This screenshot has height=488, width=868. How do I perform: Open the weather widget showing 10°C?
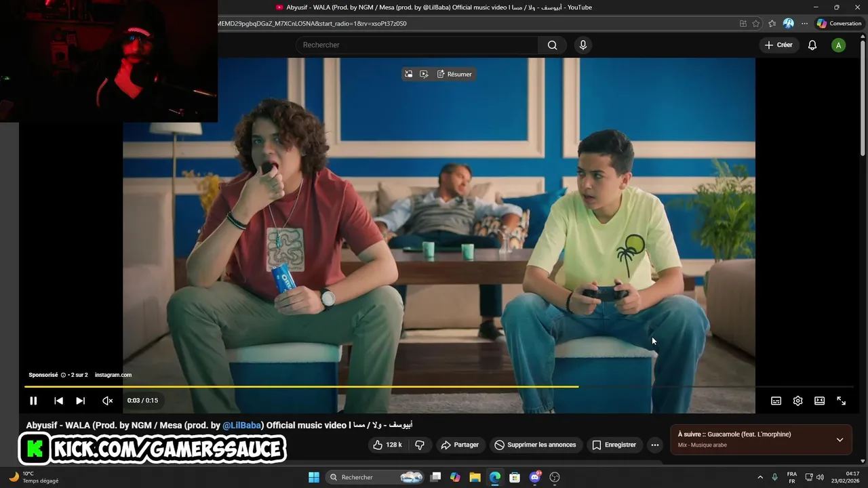pos(34,477)
